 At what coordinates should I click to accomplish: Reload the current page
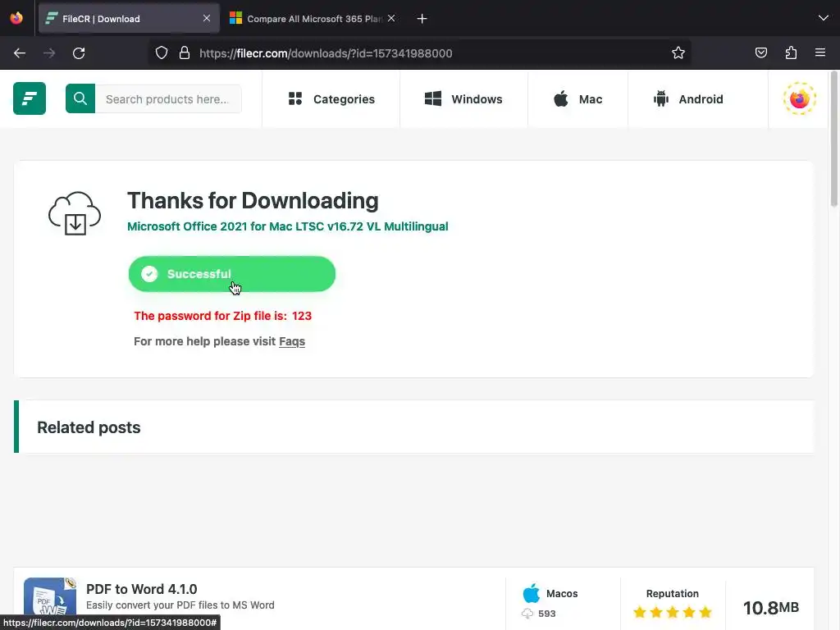(x=79, y=53)
